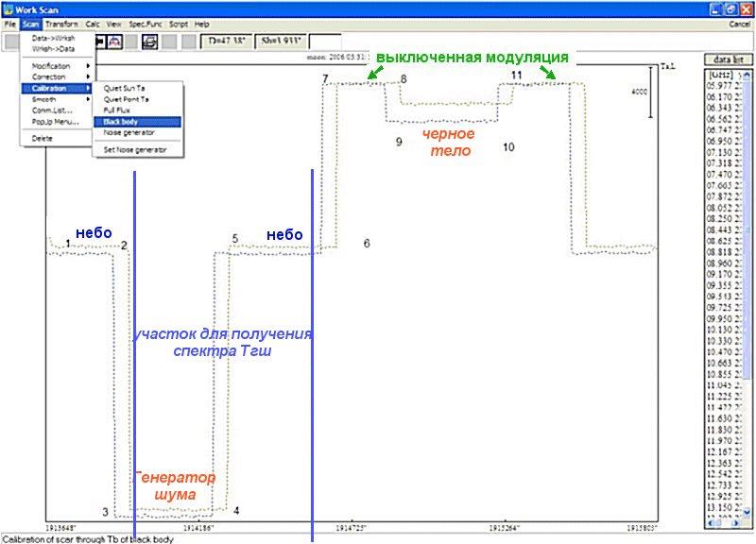Select the 07.470 row in data list

click(x=724, y=175)
